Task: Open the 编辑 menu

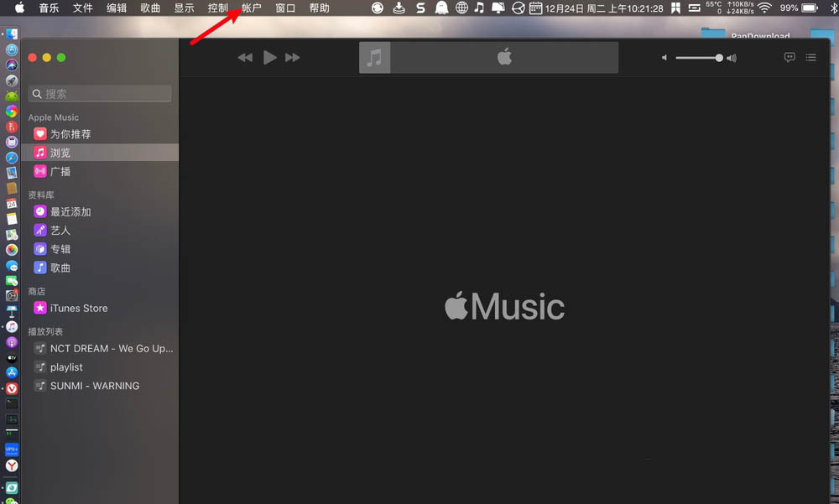Action: 116,8
